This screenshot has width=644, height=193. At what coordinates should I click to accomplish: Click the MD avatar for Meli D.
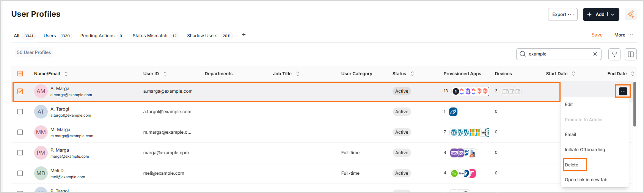(x=41, y=173)
